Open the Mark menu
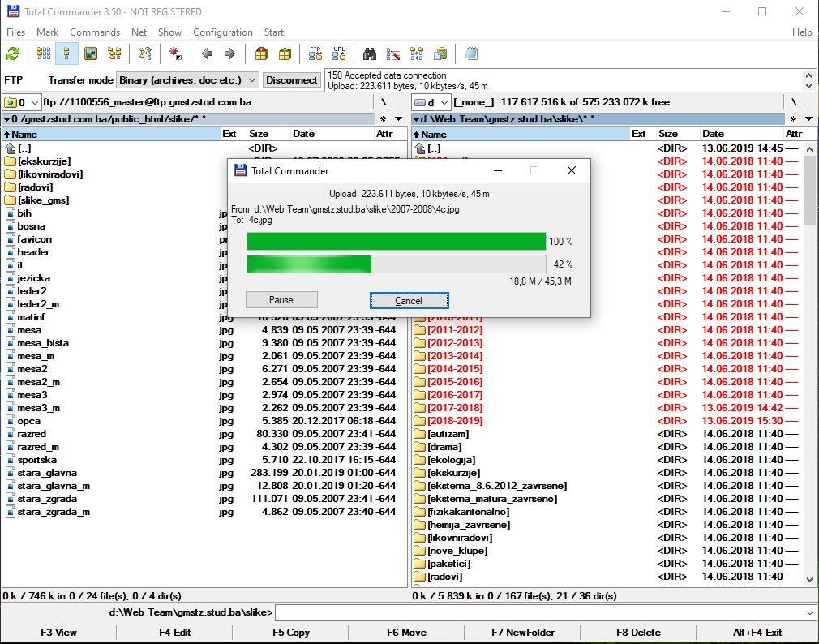Viewport: 819px width, 644px height. pos(48,32)
